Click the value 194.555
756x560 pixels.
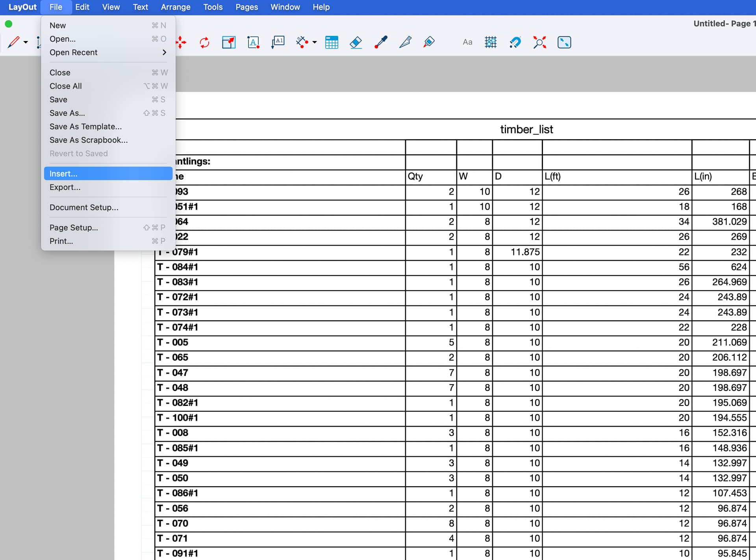click(729, 417)
